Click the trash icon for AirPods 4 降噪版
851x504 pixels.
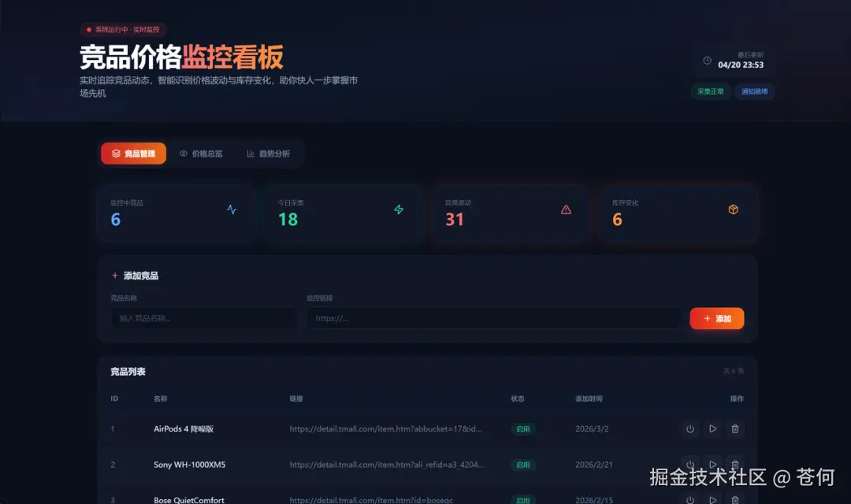click(734, 429)
